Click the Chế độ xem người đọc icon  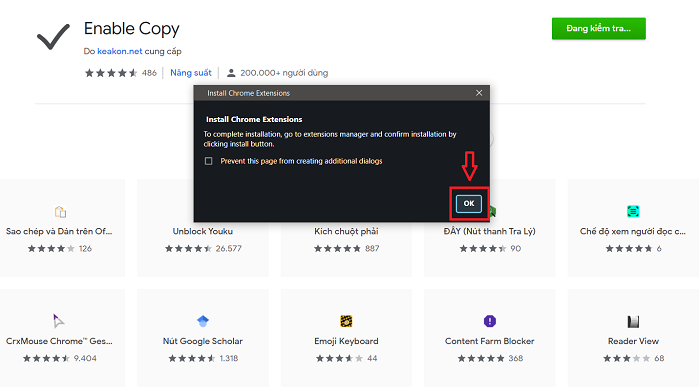click(633, 211)
